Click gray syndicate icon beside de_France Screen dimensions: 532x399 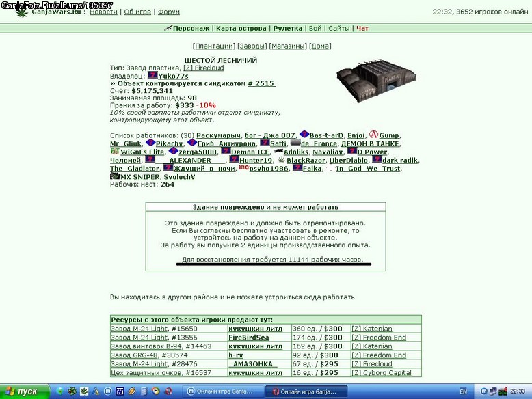pyautogui.click(x=295, y=143)
